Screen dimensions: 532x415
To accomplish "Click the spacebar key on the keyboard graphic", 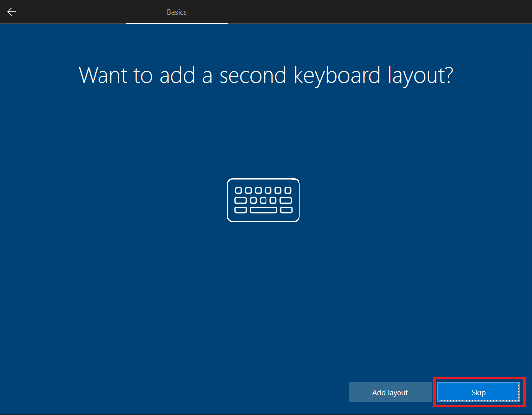I will (x=263, y=210).
